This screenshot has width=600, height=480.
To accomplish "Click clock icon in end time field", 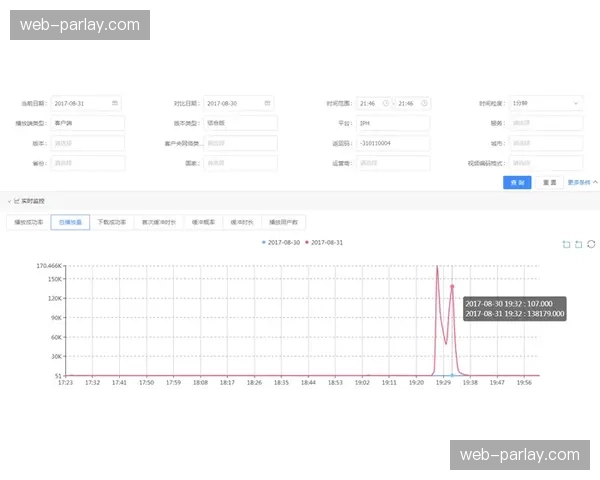I will [x=424, y=103].
